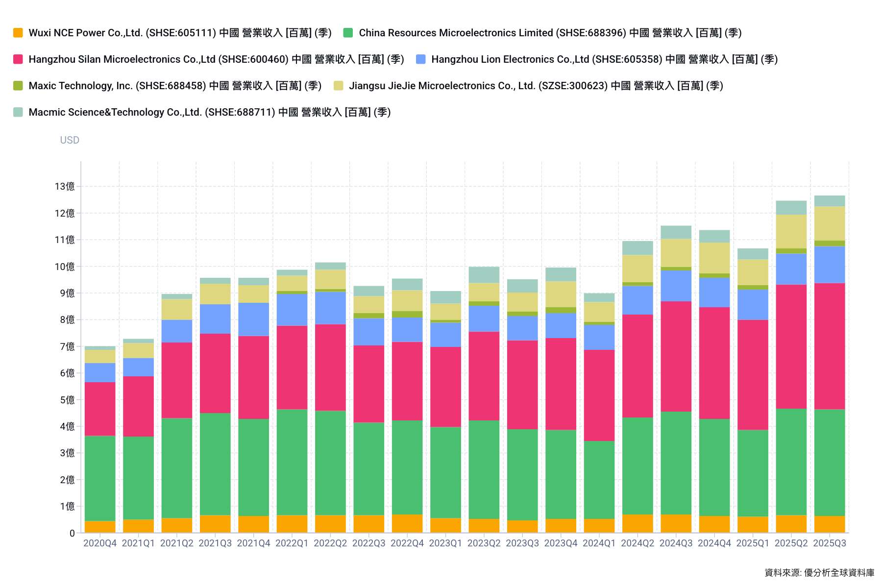The width and height of the screenshot is (882, 588).
Task: Click the yellow JieJie segment in 2025Q2 bar
Action: (791, 231)
